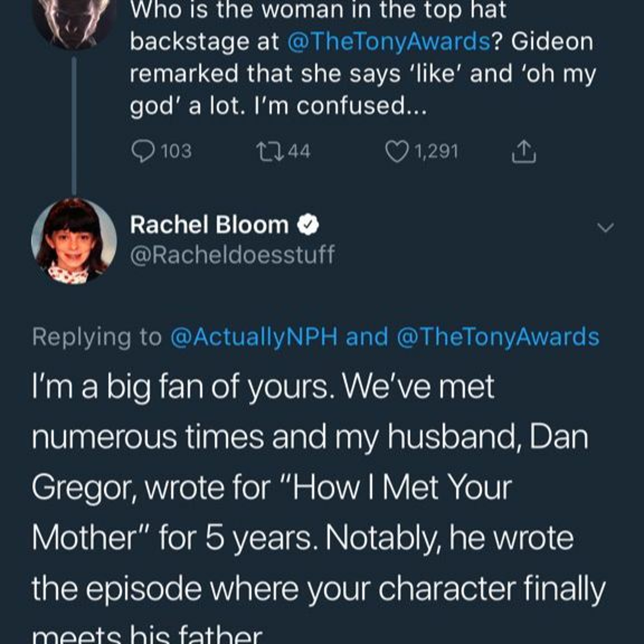Visit the @ActuallyNPH profile link
This screenshot has width=644, height=644.
[254, 337]
